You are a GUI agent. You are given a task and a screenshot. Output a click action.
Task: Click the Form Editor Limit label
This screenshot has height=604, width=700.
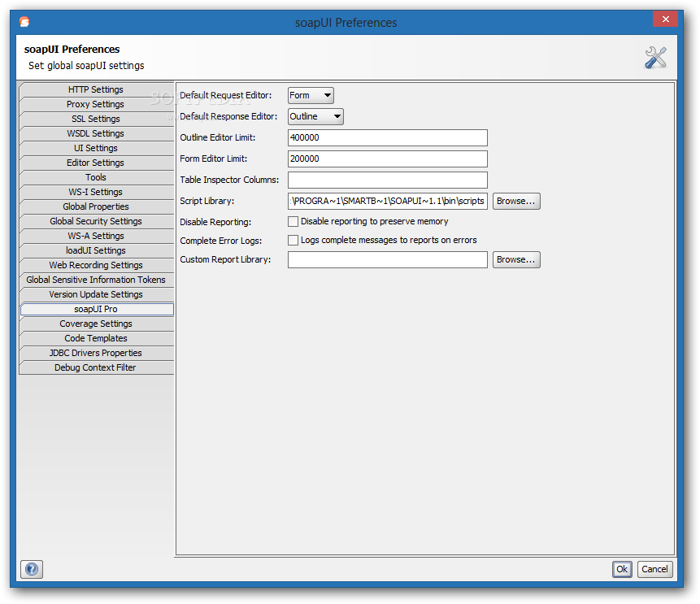click(213, 159)
